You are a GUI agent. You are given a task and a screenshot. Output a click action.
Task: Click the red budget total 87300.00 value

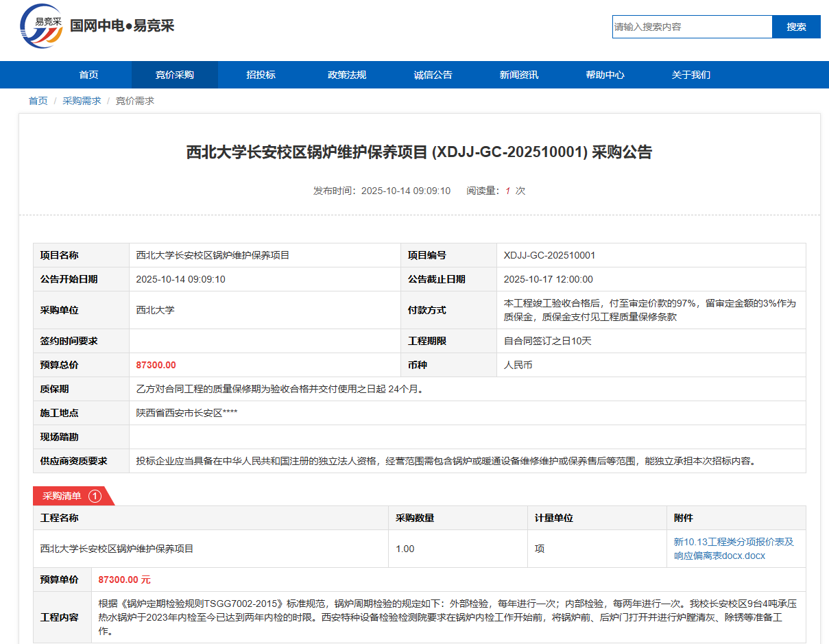pyautogui.click(x=156, y=365)
